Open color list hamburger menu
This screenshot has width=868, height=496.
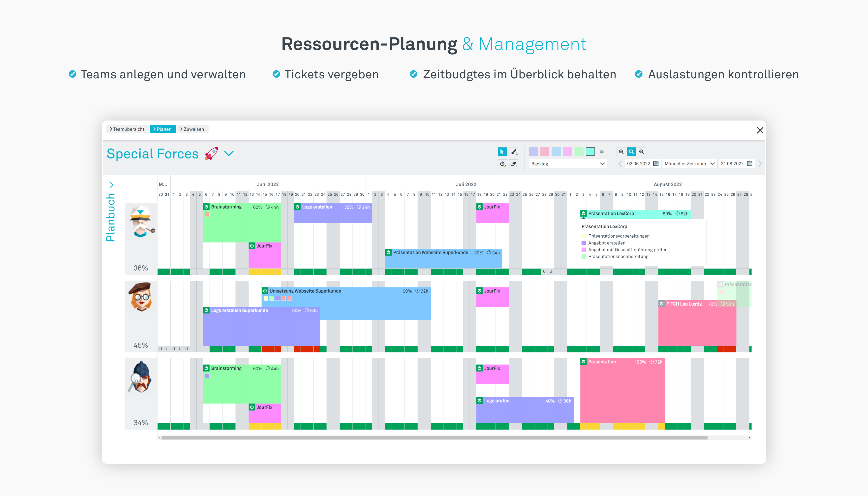tap(602, 152)
